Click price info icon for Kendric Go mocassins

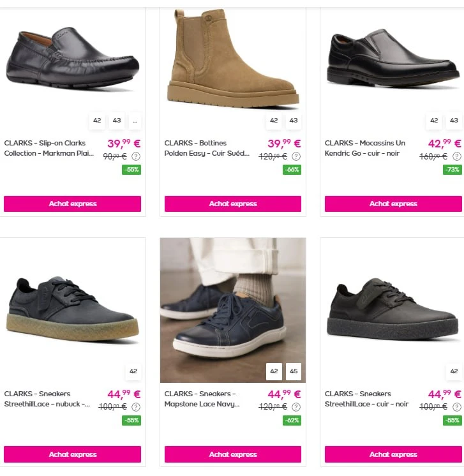(457, 156)
